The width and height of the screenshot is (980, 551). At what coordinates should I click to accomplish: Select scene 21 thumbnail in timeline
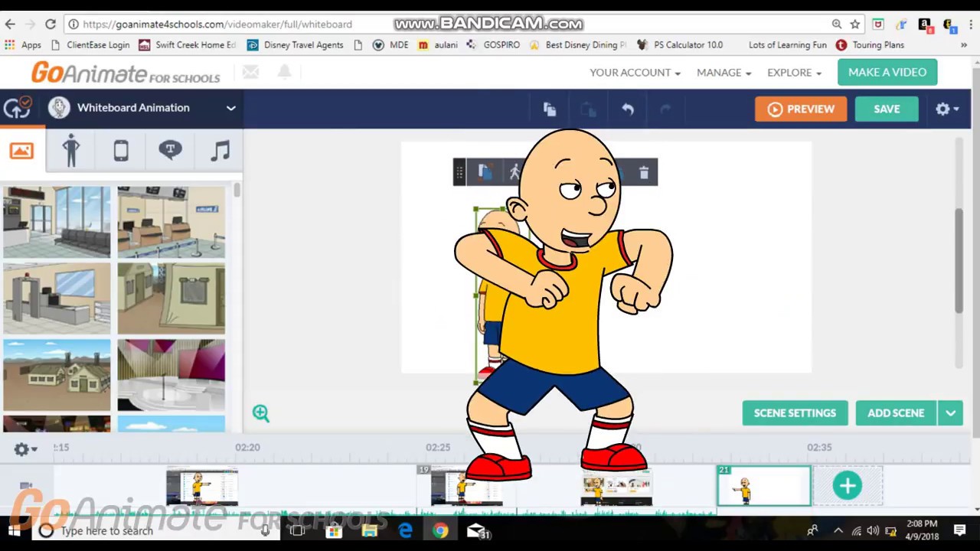click(x=763, y=486)
